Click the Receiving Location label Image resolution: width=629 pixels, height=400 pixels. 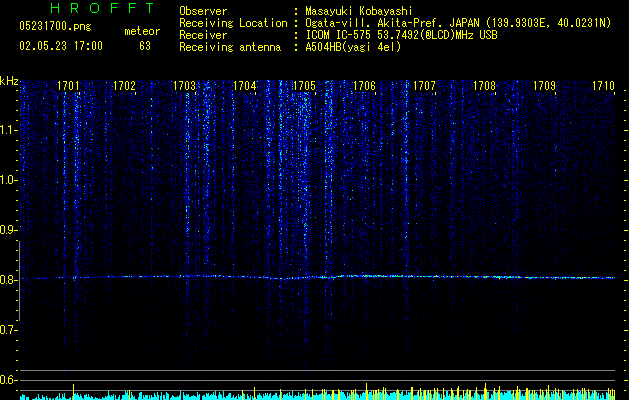tap(233, 23)
